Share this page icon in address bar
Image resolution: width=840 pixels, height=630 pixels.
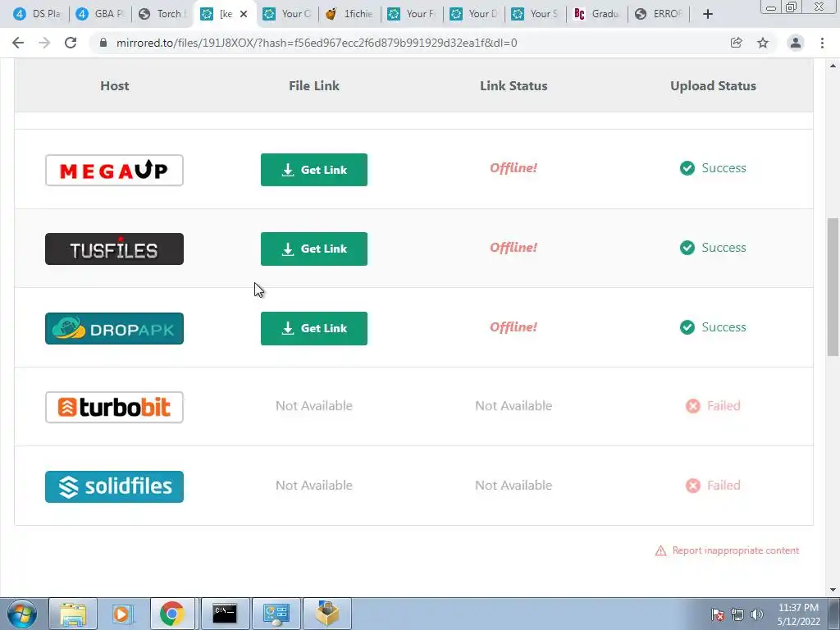pos(736,43)
